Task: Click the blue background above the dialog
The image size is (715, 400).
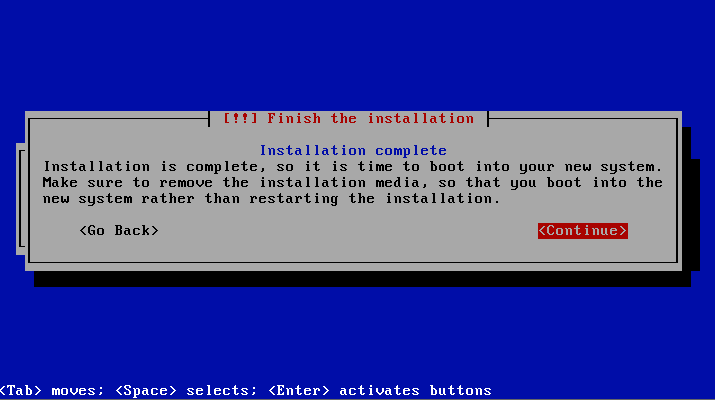Action: tap(358, 55)
